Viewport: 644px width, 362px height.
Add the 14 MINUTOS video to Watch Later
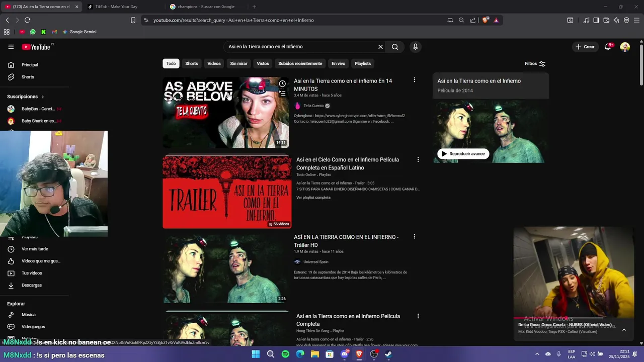tap(282, 83)
